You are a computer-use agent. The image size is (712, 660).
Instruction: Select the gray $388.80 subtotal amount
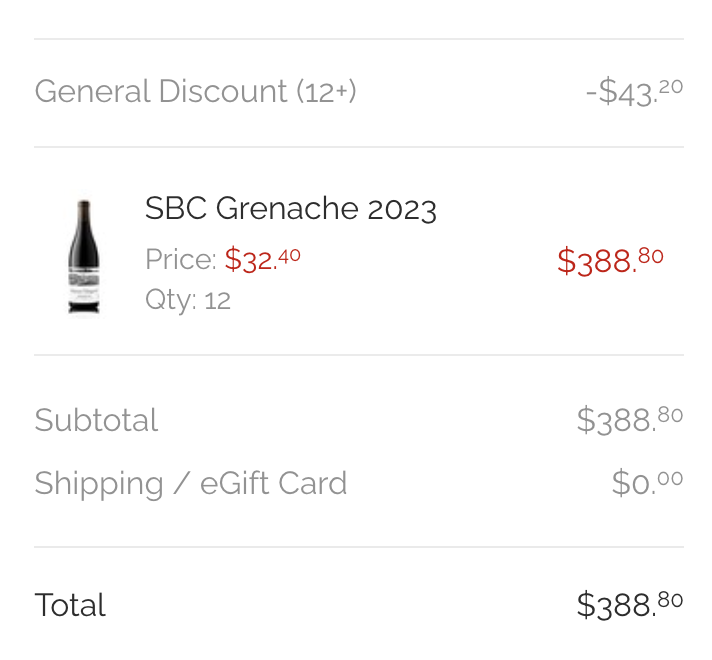pyautogui.click(x=629, y=419)
